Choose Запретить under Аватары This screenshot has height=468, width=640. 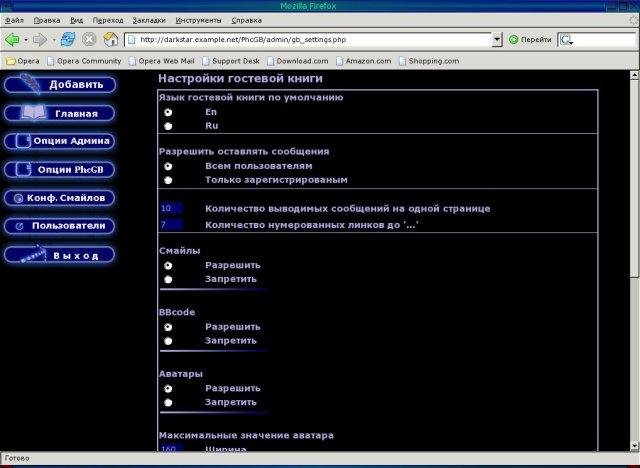tap(168, 403)
